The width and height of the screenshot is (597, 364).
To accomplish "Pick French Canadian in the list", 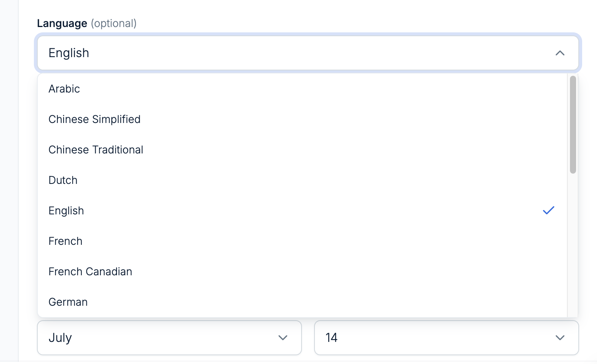I will [302, 271].
